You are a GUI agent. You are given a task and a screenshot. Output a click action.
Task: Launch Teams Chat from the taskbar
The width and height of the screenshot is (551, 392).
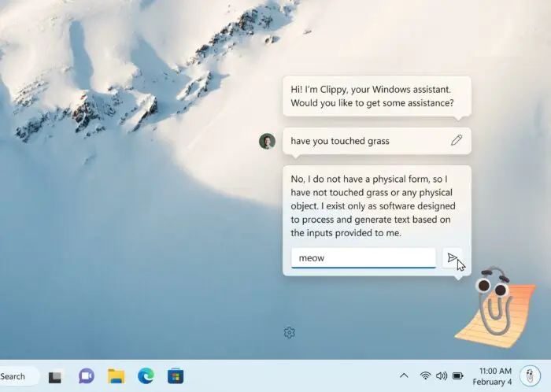(x=86, y=376)
